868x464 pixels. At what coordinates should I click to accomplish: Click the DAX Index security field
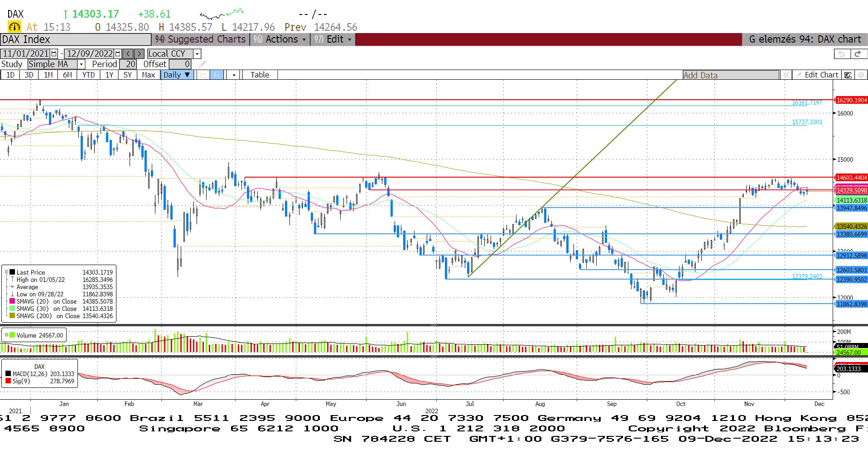tap(76, 39)
